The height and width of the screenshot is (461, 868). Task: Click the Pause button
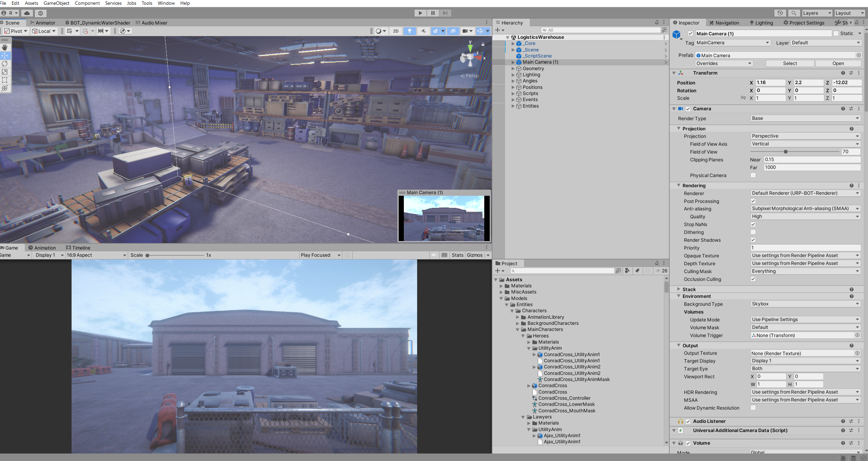(433, 13)
